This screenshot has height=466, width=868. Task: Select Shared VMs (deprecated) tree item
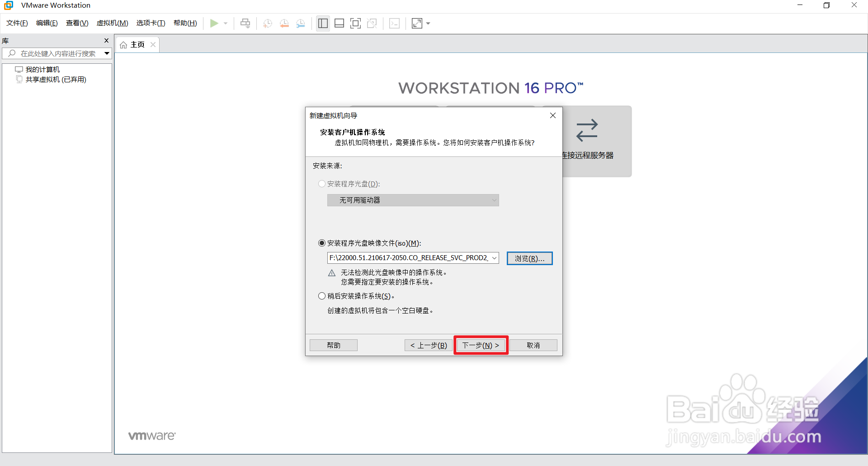pos(56,79)
